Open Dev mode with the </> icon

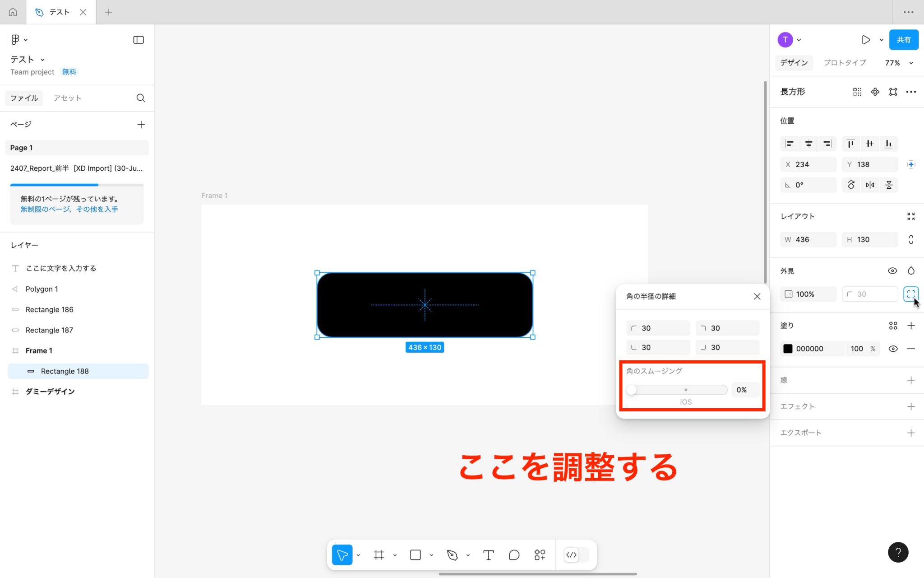pyautogui.click(x=571, y=555)
